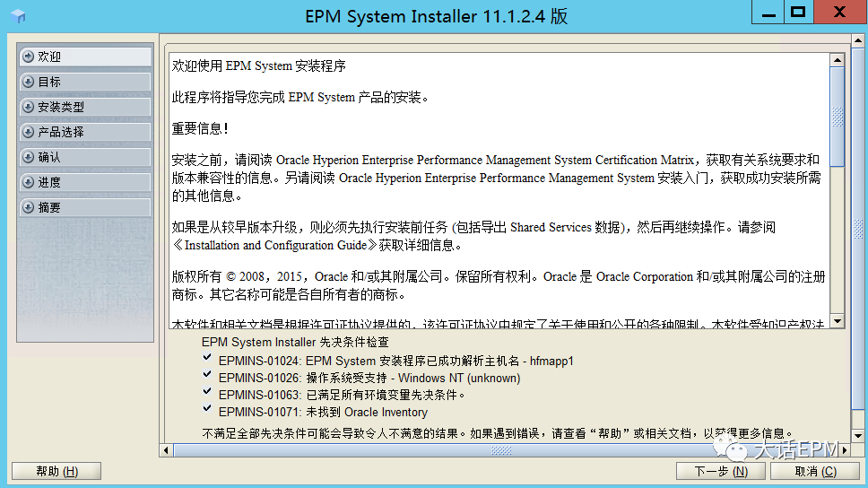
Task: Click the welcome text vertical scrollbar thumb
Action: pyautogui.click(x=837, y=117)
